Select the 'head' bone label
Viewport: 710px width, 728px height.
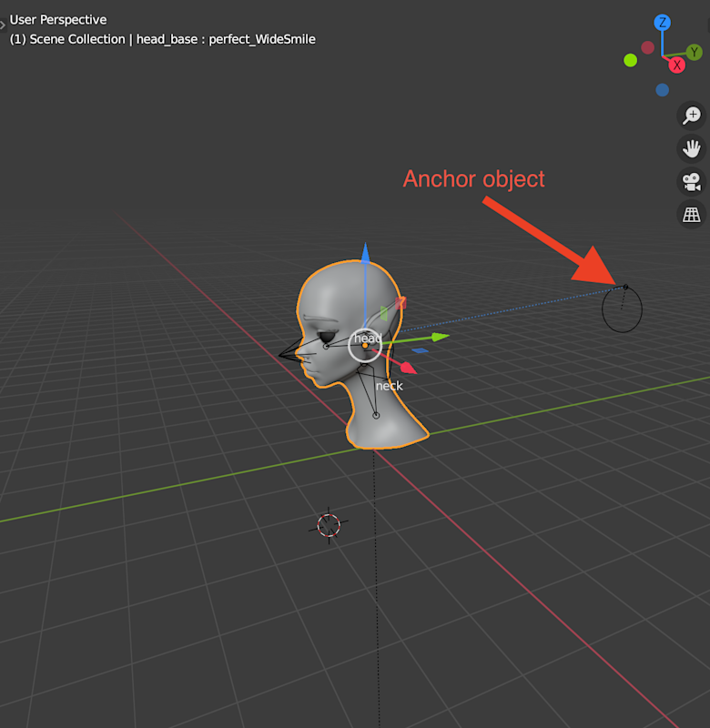[x=368, y=338]
